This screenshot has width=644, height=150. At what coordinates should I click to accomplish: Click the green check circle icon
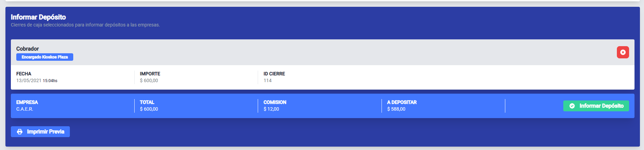coord(572,106)
